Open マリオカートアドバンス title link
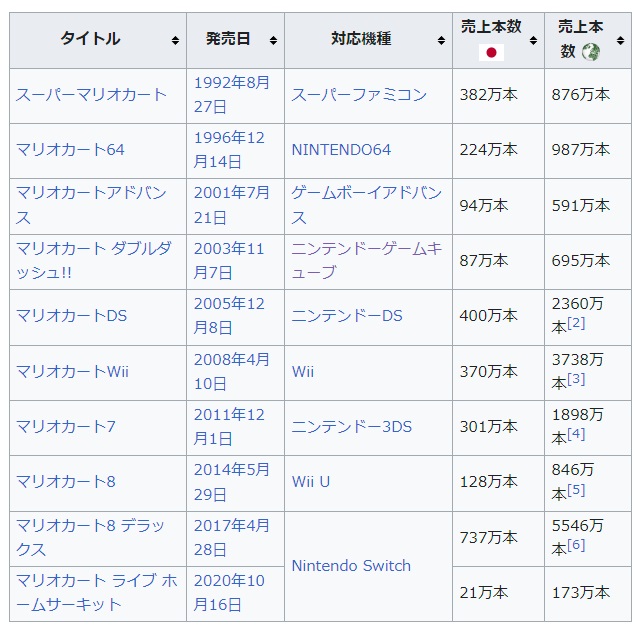This screenshot has height=626, width=635. [x=91, y=205]
